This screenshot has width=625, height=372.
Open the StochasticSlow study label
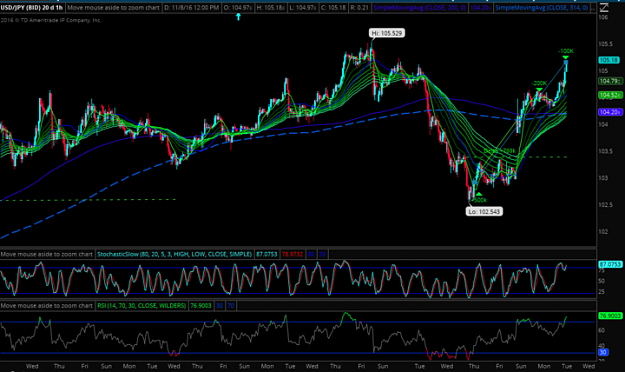[175, 254]
